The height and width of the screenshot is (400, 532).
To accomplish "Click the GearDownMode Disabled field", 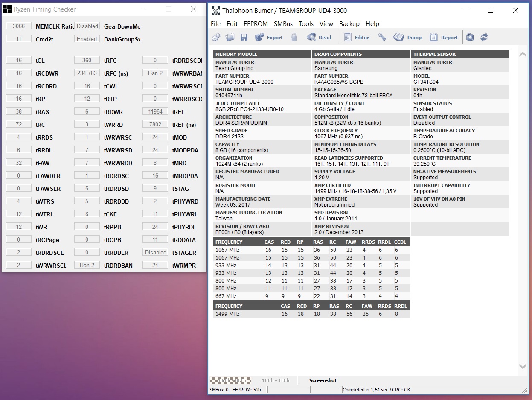I will 87,26.
